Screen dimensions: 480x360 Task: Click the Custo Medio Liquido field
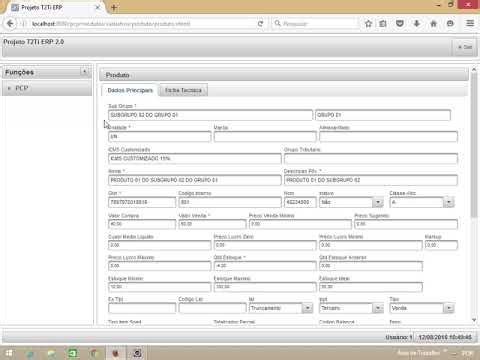click(x=160, y=245)
